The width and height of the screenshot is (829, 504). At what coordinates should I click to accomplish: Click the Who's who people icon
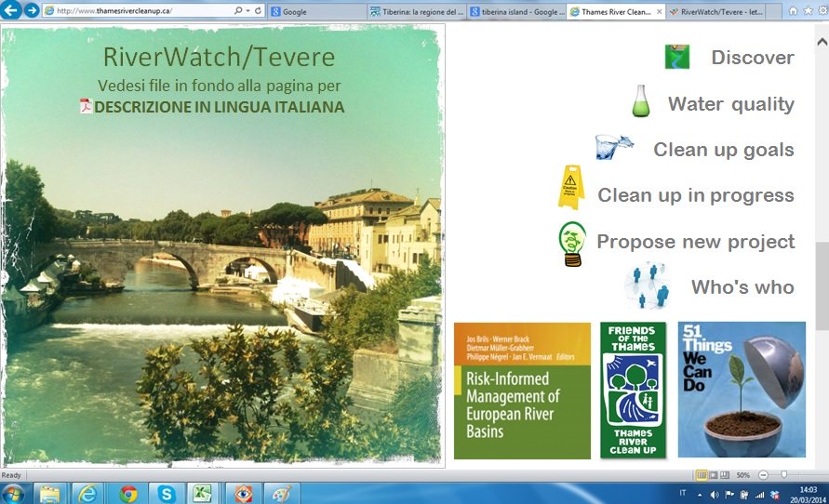(x=648, y=285)
